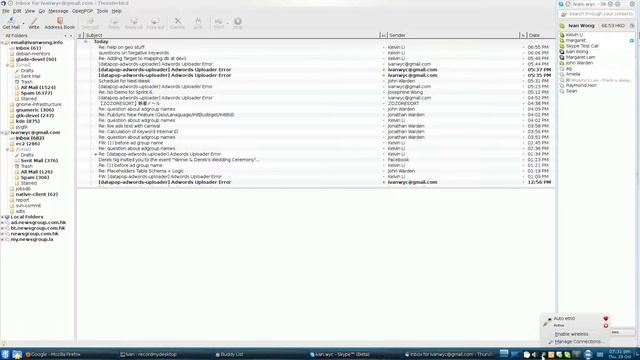Open the Get Mail dropdown arrow

pyautogui.click(x=23, y=23)
